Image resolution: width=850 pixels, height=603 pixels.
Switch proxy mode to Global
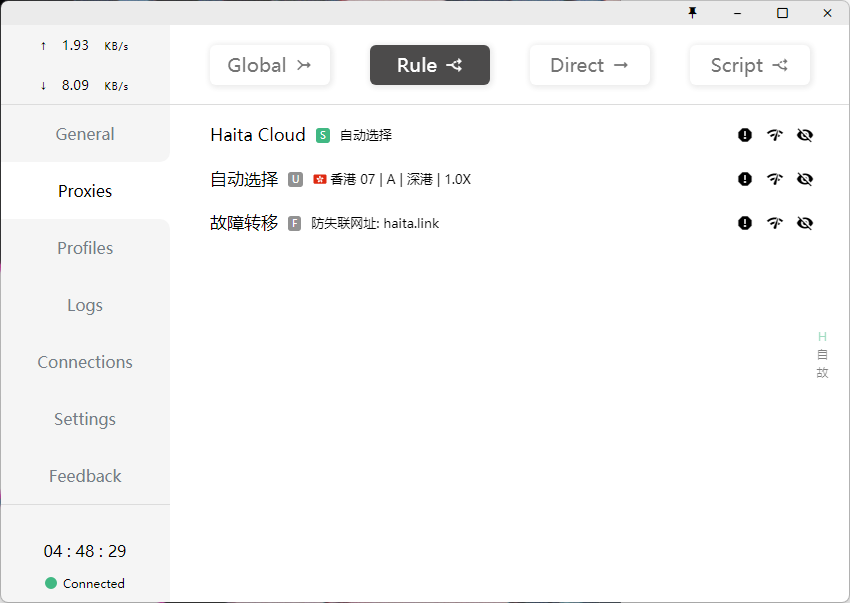(270, 65)
